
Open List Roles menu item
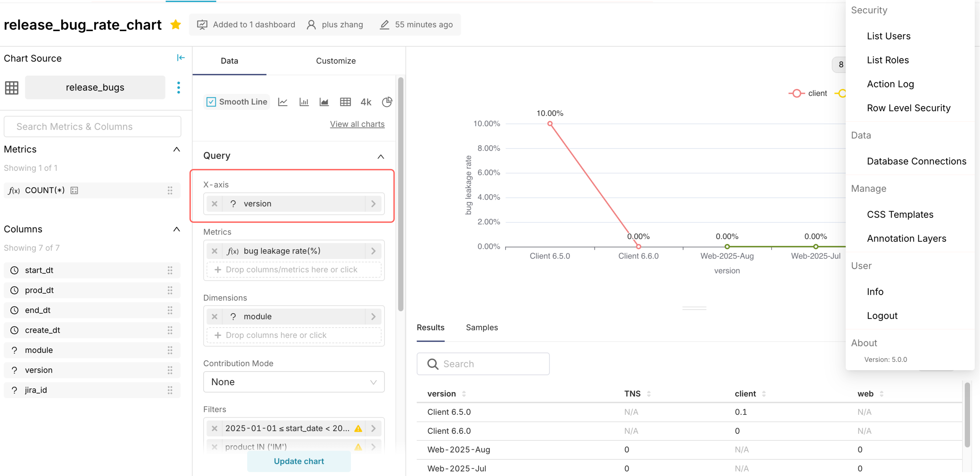pyautogui.click(x=888, y=60)
